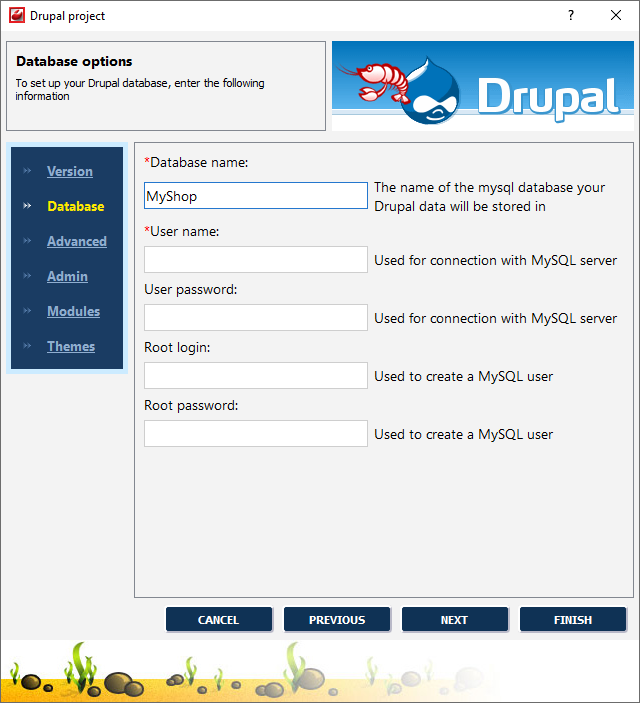640x703 pixels.
Task: Click the double-arrow icon beside Version
Action: (27, 170)
